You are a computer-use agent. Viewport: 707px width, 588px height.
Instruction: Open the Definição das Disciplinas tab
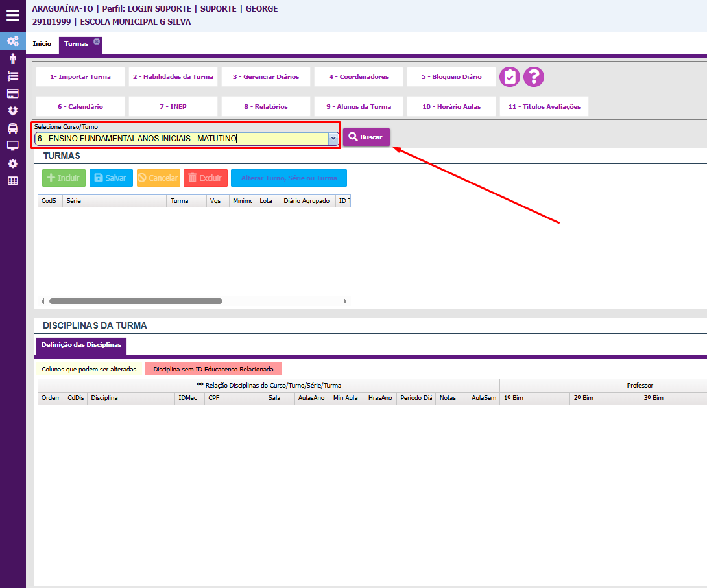[x=81, y=346]
